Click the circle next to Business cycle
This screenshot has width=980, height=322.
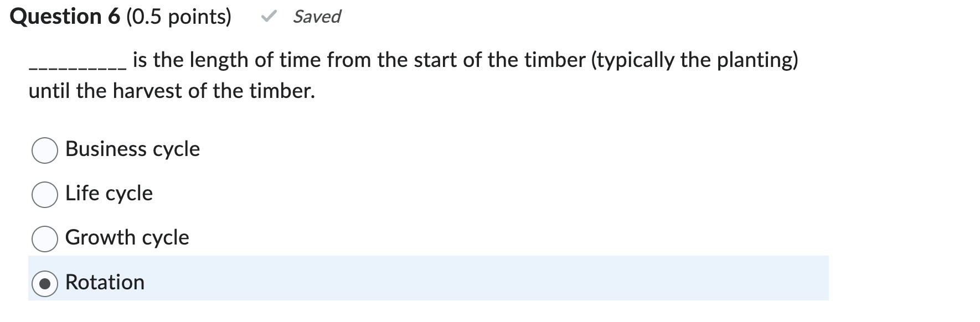45,149
